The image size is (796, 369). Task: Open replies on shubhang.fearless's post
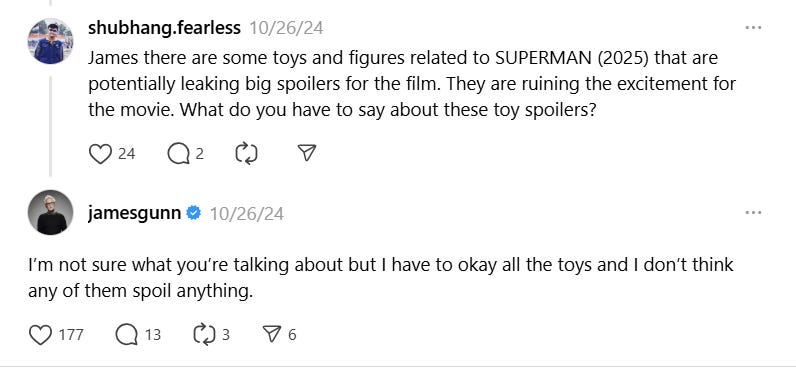point(178,154)
